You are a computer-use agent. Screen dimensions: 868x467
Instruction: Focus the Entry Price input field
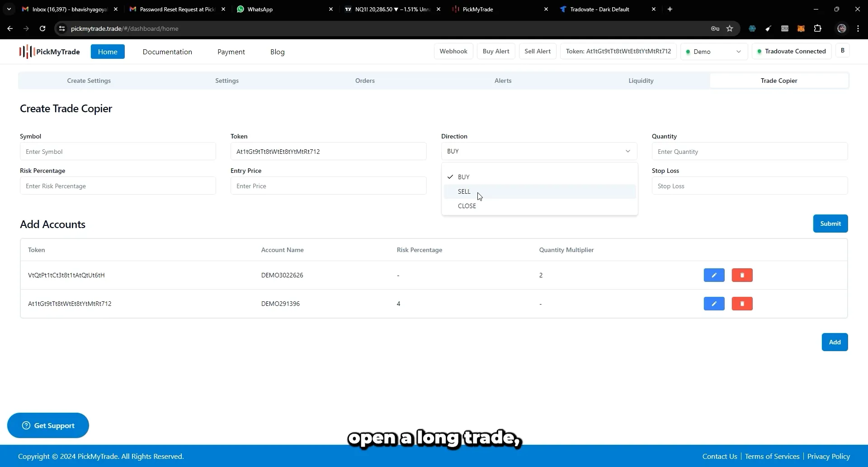329,186
